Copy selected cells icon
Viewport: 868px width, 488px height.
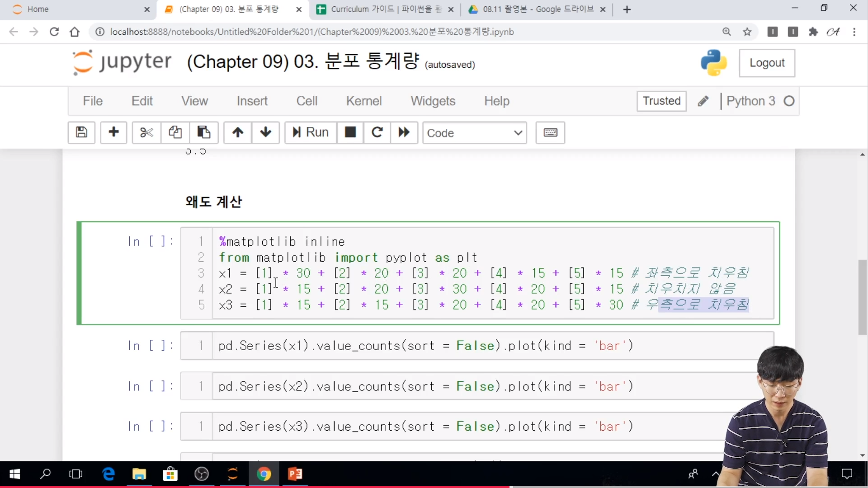click(x=175, y=132)
